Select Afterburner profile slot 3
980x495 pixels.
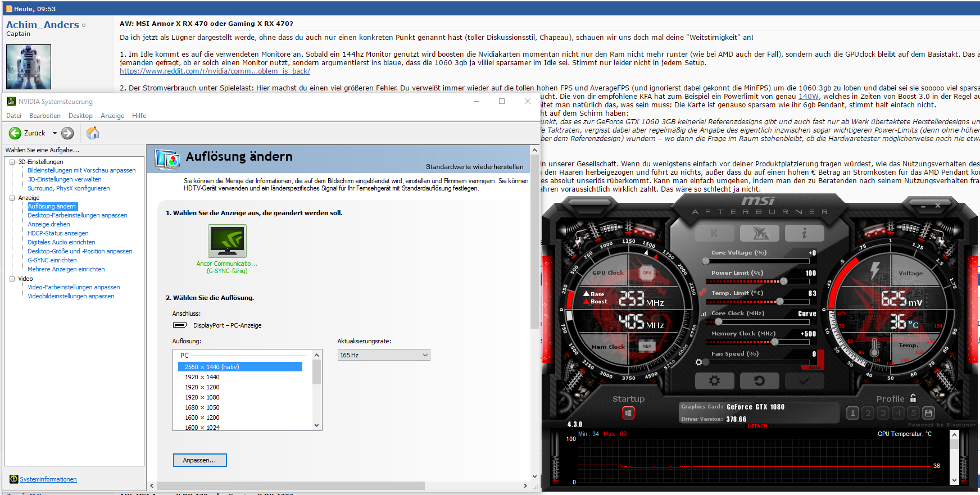tap(883, 413)
